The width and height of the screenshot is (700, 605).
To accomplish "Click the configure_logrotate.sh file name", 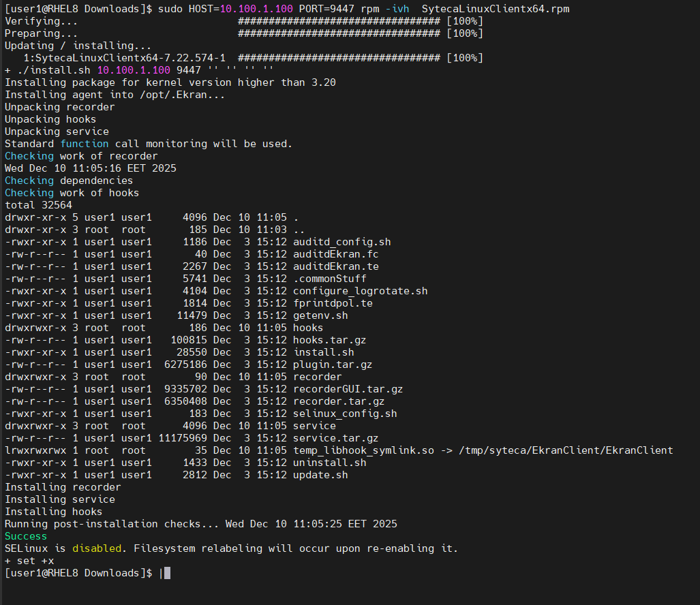I will [360, 291].
